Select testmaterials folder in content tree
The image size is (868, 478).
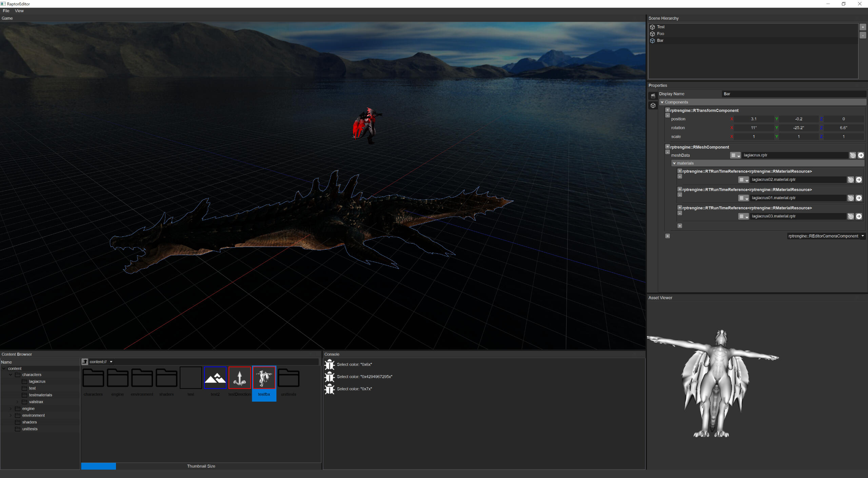click(40, 395)
